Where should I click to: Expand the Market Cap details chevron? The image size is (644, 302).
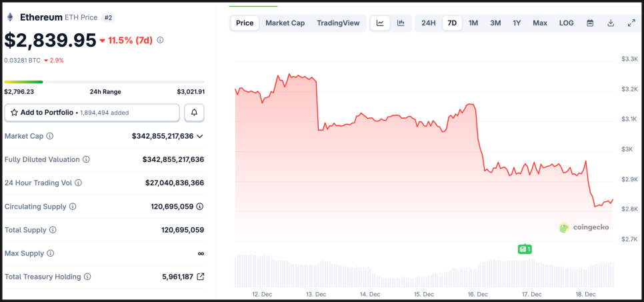coord(200,136)
